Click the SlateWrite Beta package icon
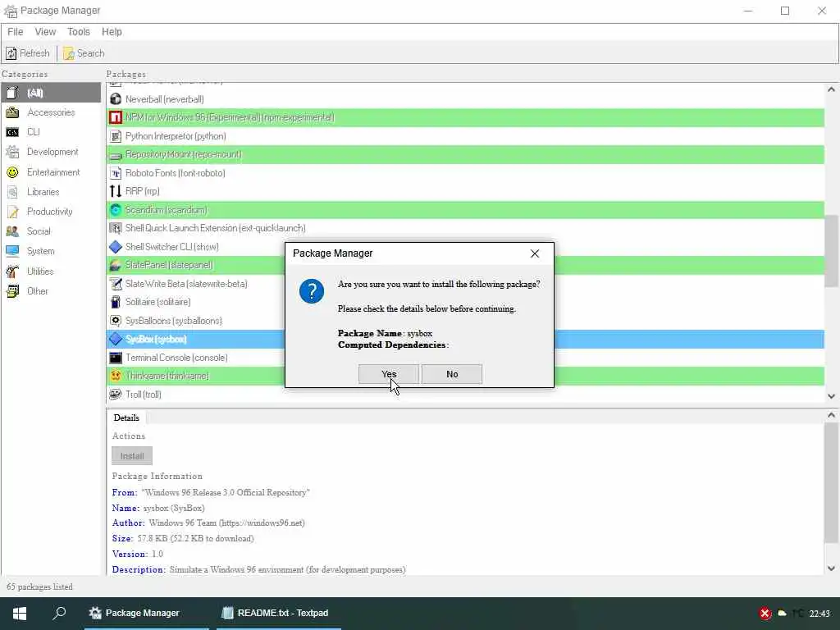Image resolution: width=840 pixels, height=630 pixels. (115, 283)
